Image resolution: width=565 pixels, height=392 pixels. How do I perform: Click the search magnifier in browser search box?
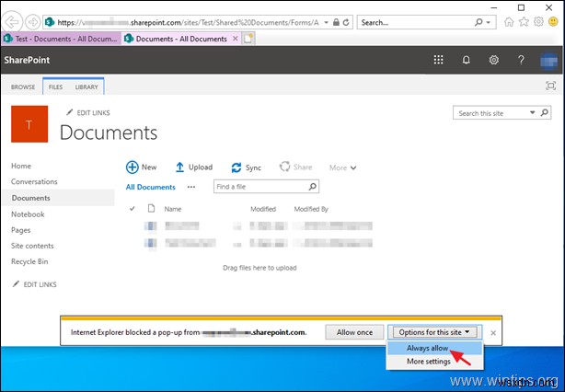coord(479,22)
